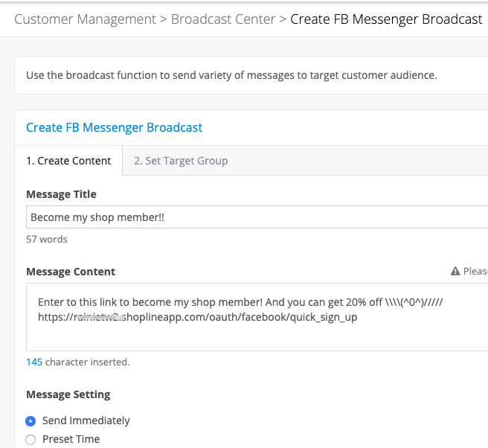Focus the Message Content text area

tap(257, 317)
